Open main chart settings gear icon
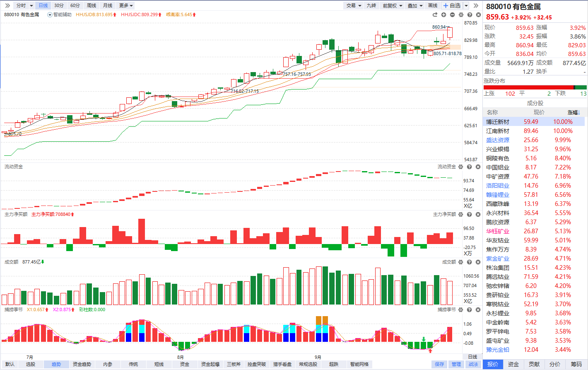 pyautogui.click(x=461, y=15)
